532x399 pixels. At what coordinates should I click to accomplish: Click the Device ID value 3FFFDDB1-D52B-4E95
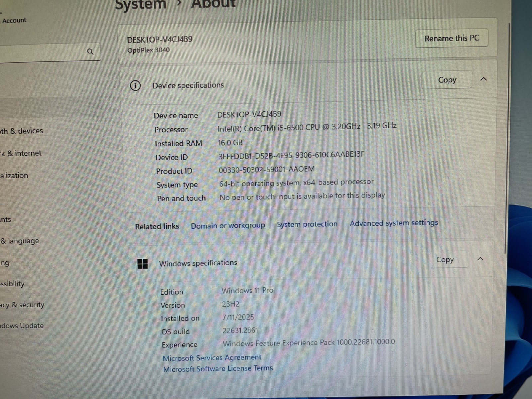(291, 155)
